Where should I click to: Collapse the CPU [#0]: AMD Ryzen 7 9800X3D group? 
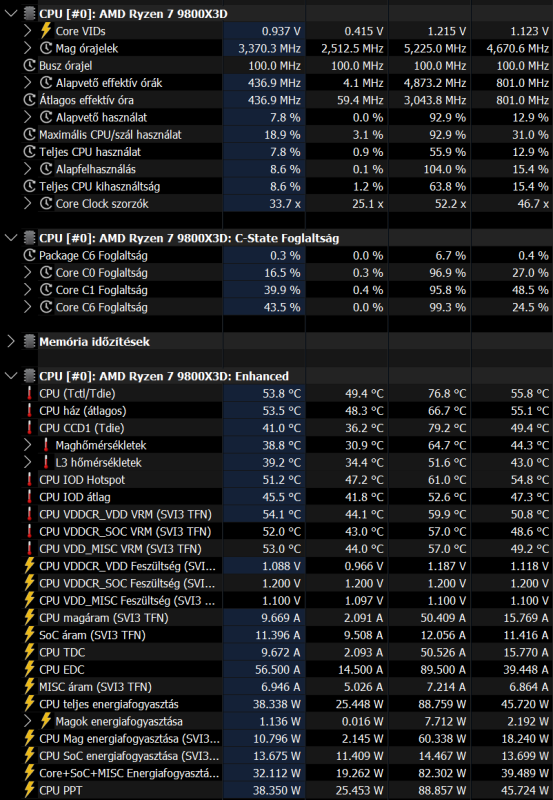click(11, 14)
